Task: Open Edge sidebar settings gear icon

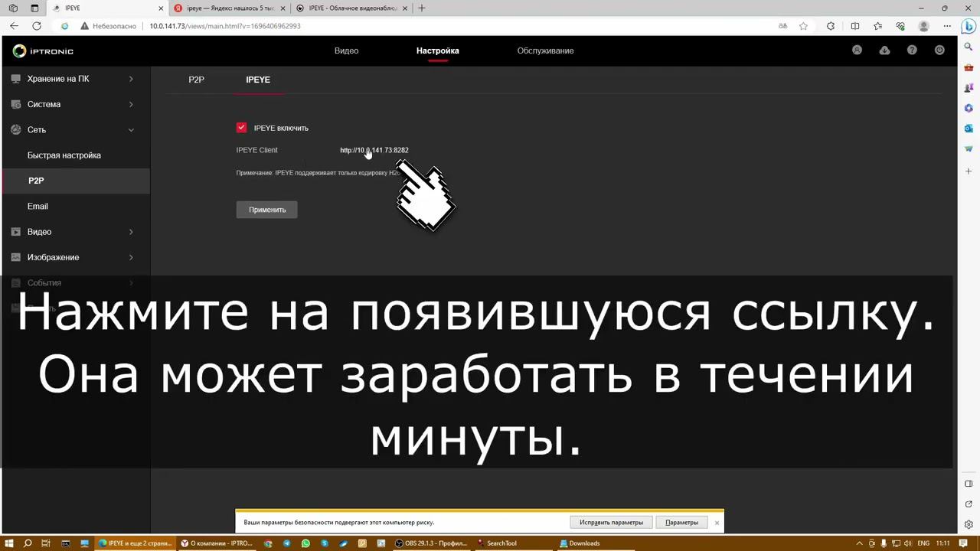Action: 969,525
